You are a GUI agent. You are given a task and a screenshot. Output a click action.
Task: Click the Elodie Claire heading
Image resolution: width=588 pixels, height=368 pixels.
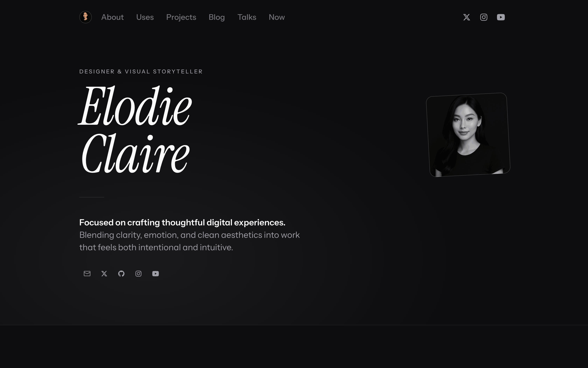pyautogui.click(x=135, y=129)
